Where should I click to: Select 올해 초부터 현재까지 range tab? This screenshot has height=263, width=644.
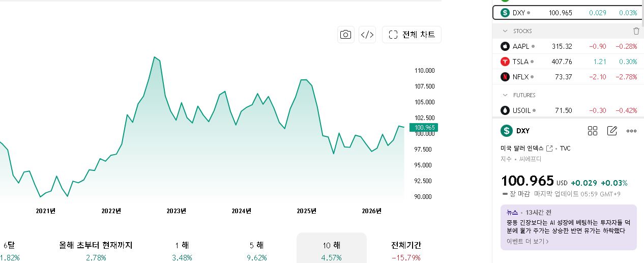tap(96, 251)
